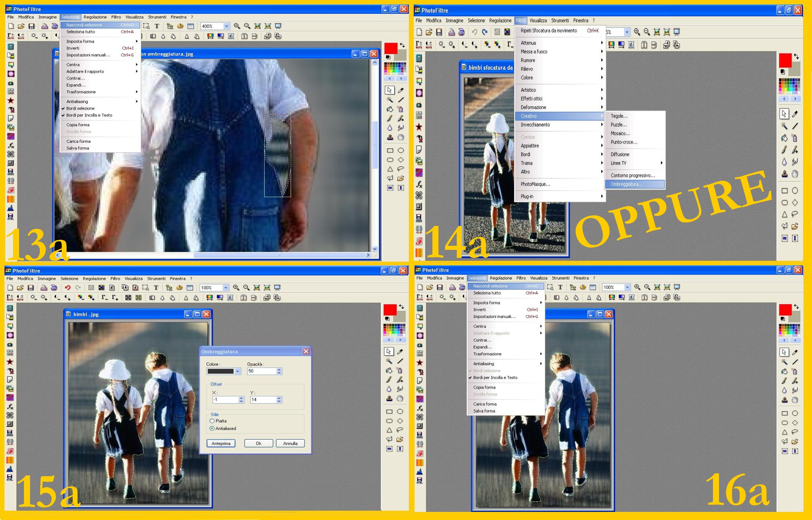This screenshot has width=812, height=520.
Task: Activate the Text 'T' tool in the 13a toolbar
Action: click(x=157, y=26)
